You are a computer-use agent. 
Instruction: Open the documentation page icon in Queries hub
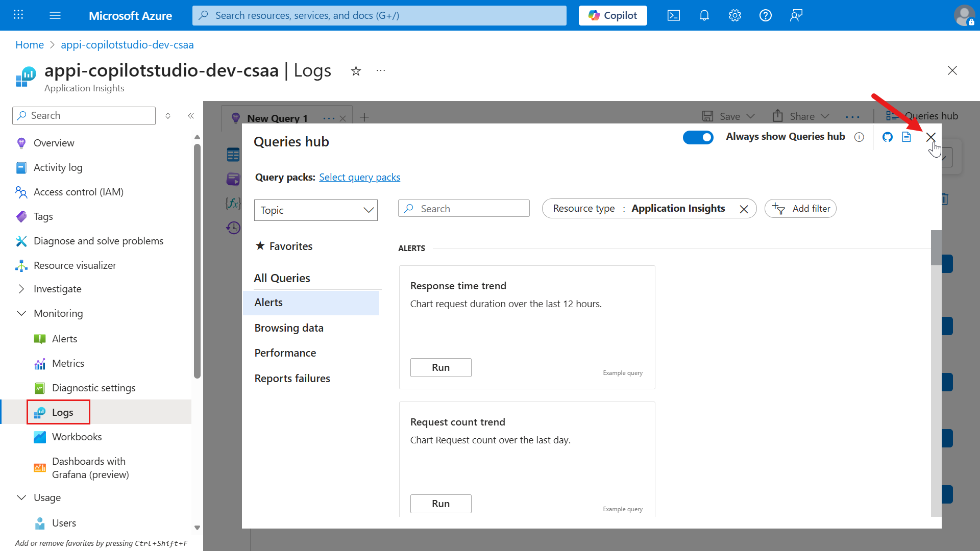(x=906, y=137)
